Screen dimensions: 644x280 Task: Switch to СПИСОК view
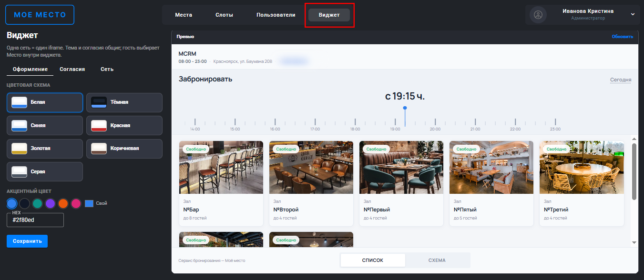tap(373, 260)
